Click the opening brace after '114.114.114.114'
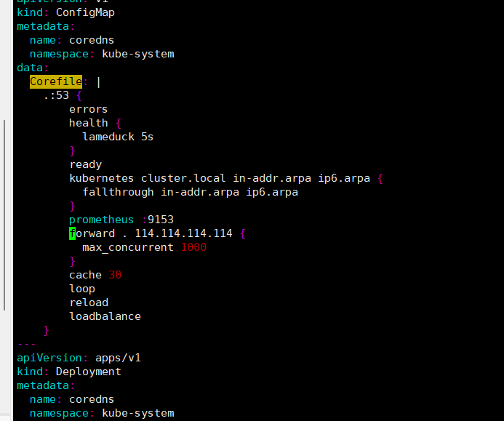Screen dimensions: 504x421 point(243,233)
